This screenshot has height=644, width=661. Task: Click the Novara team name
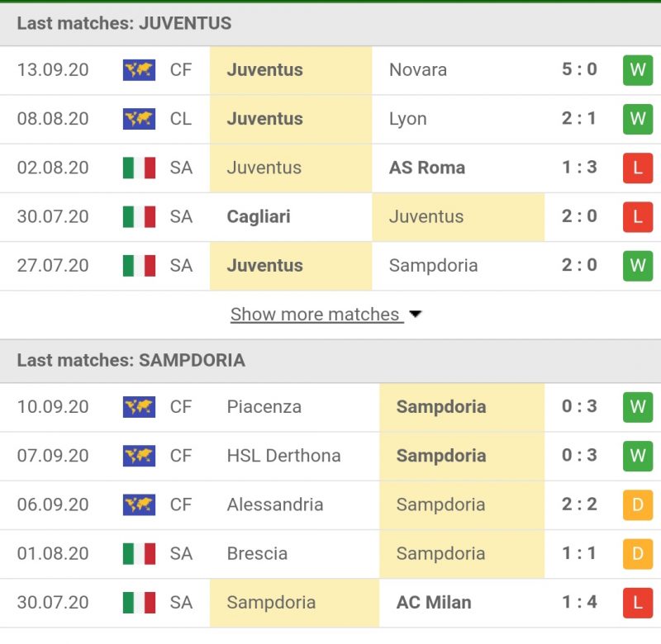[x=418, y=70]
